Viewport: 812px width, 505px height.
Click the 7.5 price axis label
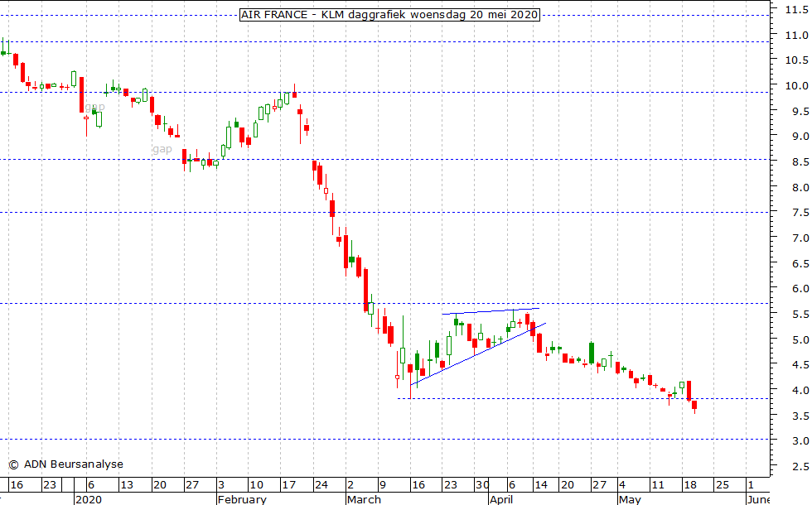coord(800,212)
